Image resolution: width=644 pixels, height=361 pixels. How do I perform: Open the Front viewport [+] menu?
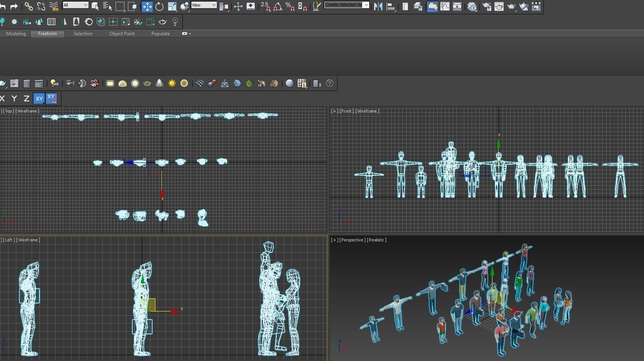(x=334, y=111)
